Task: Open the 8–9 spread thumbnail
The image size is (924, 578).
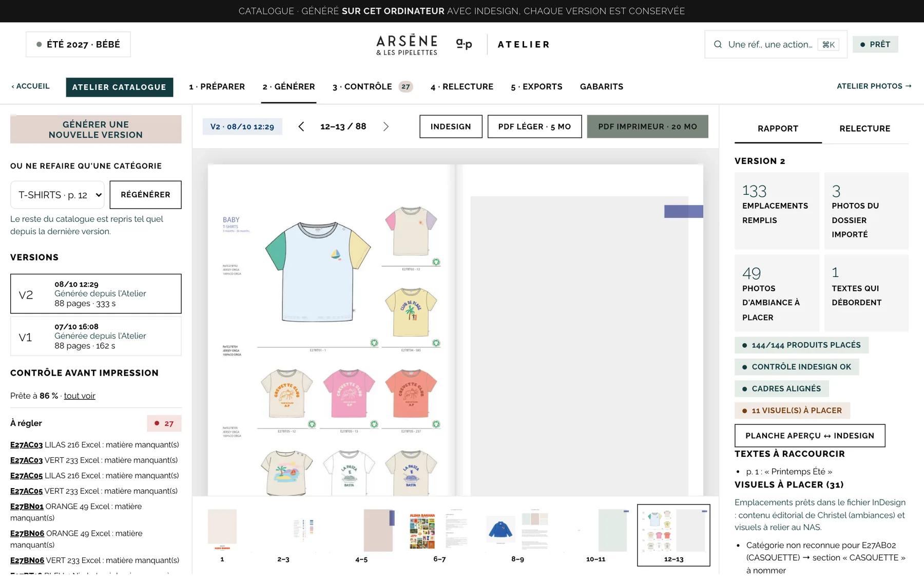Action: 517,535
